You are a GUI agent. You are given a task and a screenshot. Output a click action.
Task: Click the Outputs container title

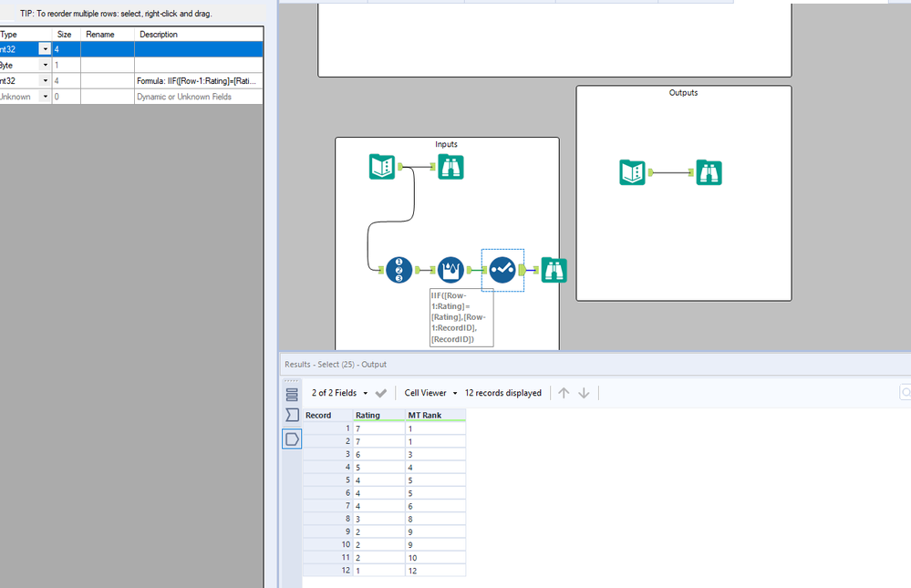tap(683, 92)
